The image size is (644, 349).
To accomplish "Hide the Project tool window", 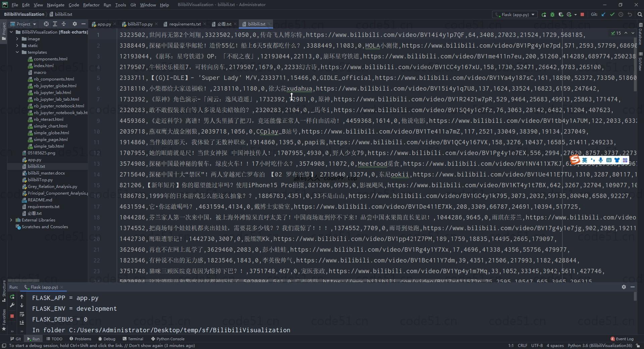I will coord(84,24).
